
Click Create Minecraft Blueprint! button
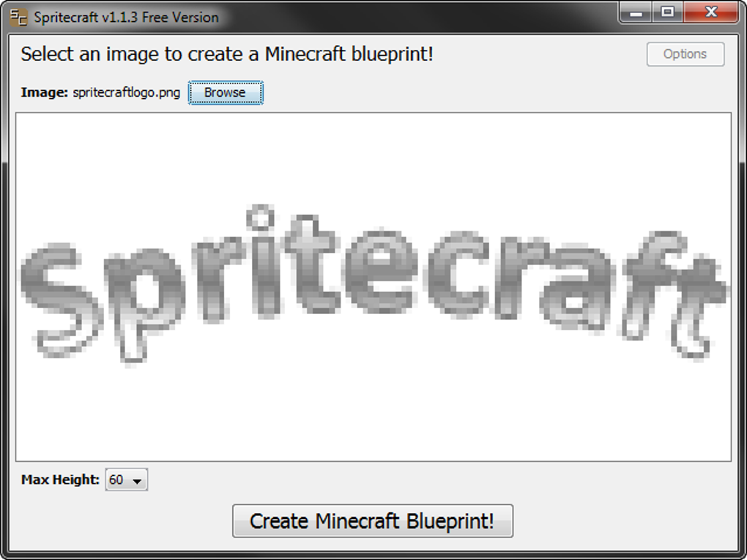[372, 521]
